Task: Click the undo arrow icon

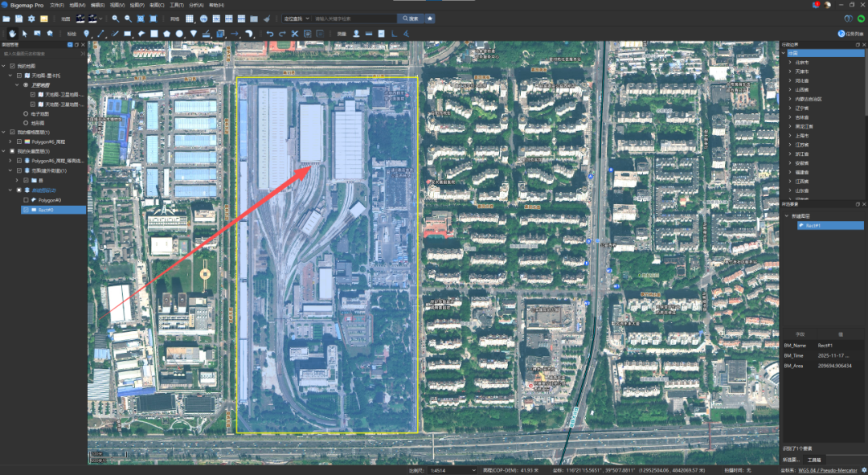Action: [269, 34]
